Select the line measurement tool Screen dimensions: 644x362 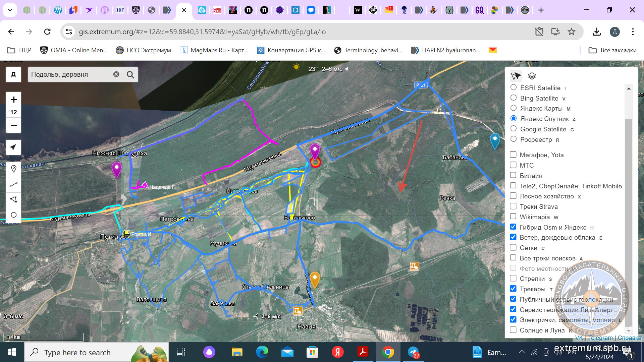13,184
